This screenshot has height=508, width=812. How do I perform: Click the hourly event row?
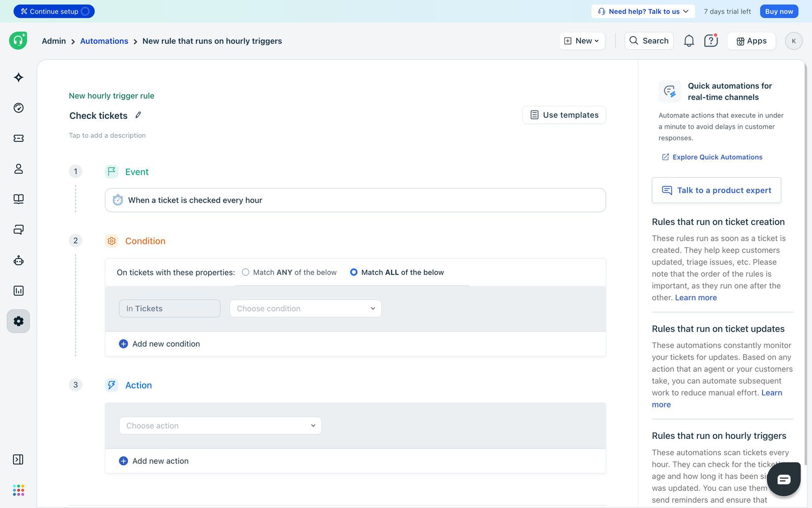point(355,200)
